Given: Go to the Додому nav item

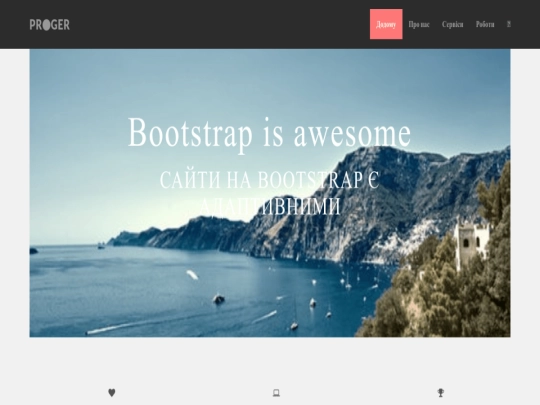Looking at the screenshot, I should [386, 24].
